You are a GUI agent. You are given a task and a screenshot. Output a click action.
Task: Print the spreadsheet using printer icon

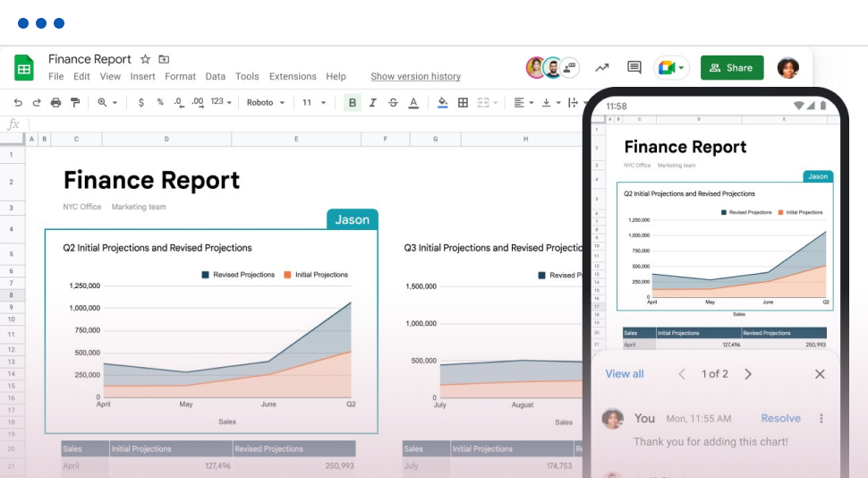pyautogui.click(x=55, y=103)
